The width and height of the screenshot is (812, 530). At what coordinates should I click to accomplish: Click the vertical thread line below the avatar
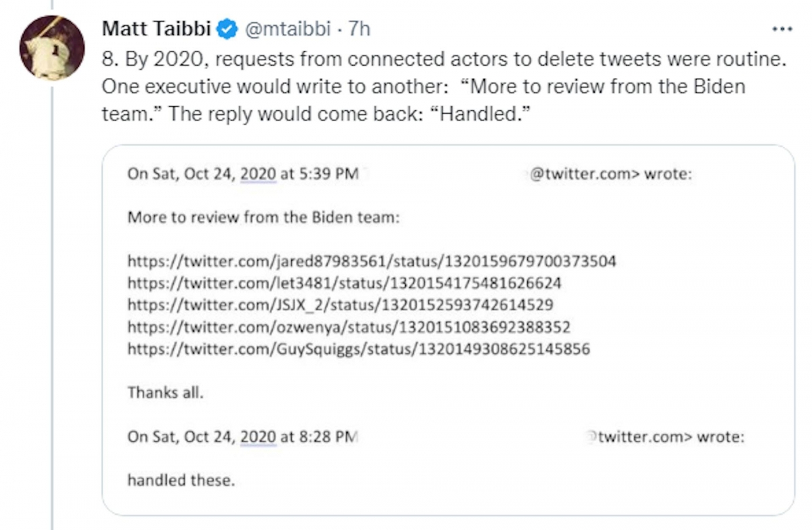[52, 305]
